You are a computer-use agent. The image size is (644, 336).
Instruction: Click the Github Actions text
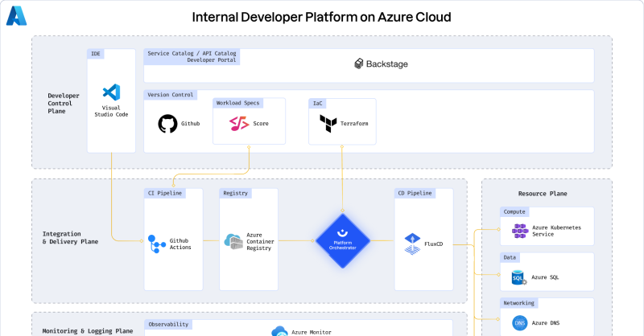pyautogui.click(x=180, y=244)
